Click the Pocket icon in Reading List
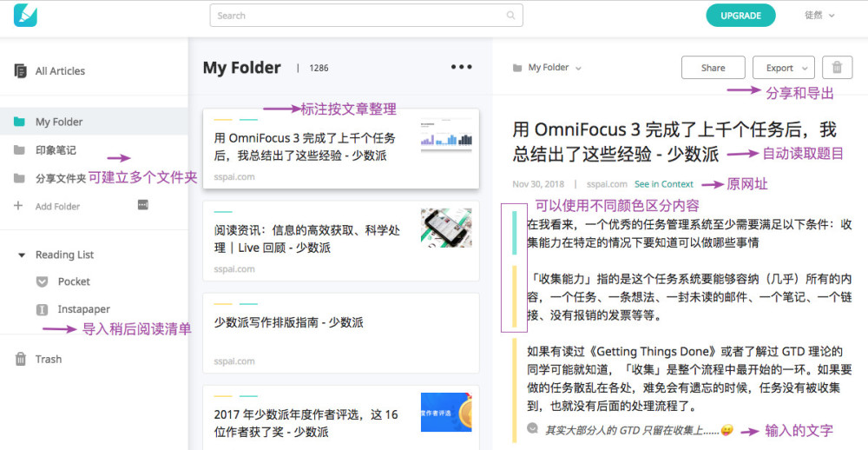The height and width of the screenshot is (450, 868). [42, 281]
